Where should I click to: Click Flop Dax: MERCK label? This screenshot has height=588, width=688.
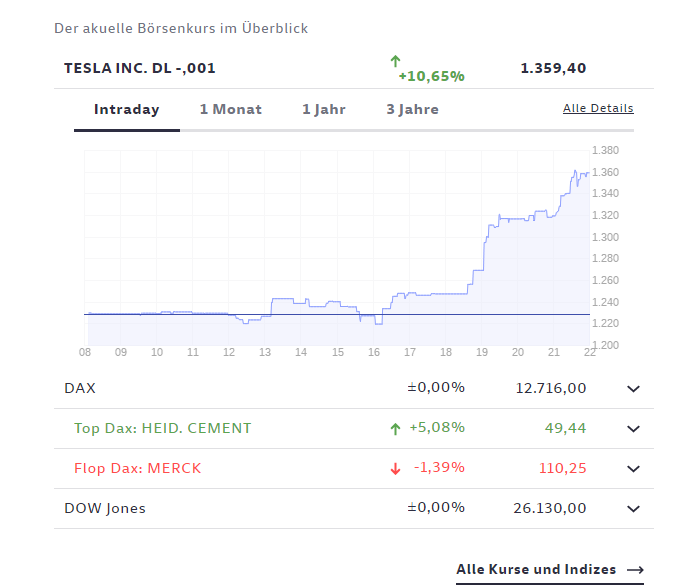point(137,468)
